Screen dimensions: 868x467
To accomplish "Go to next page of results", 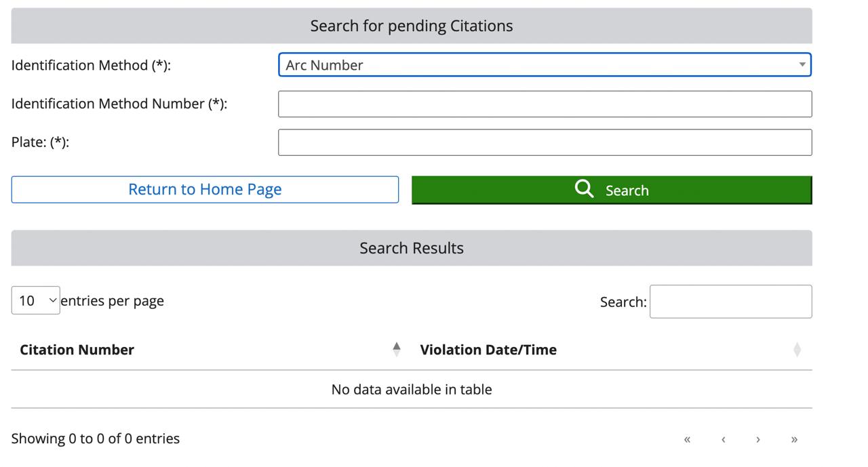I will click(x=758, y=439).
